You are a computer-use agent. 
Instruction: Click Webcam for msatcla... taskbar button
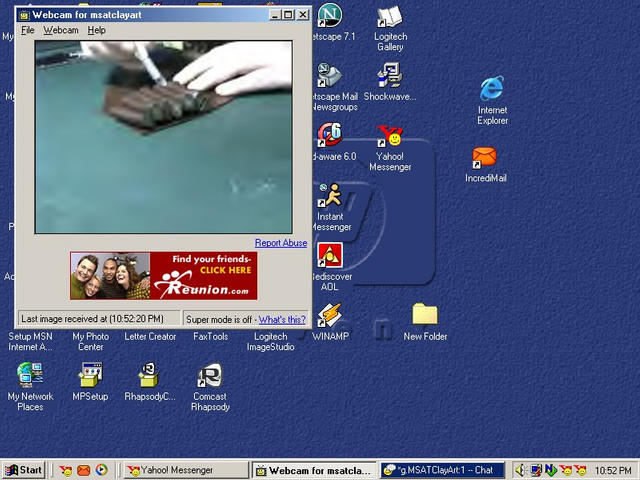pos(315,470)
